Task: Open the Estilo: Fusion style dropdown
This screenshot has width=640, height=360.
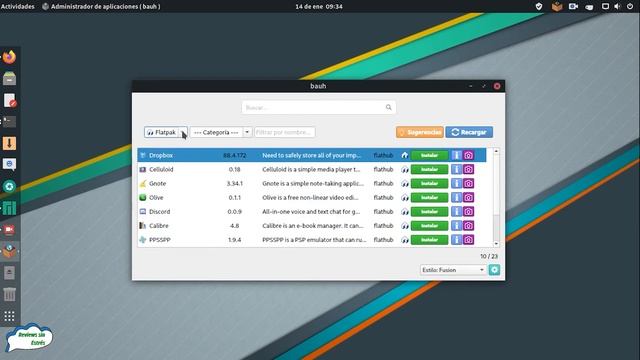Action: [x=453, y=270]
